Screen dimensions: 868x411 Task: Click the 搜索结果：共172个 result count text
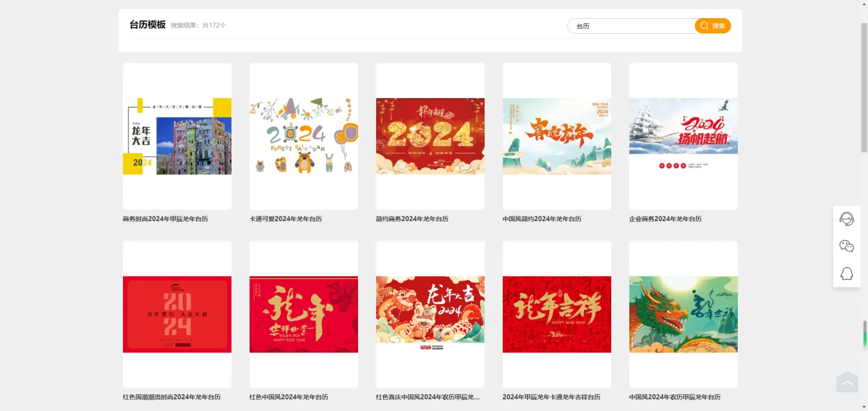[198, 25]
